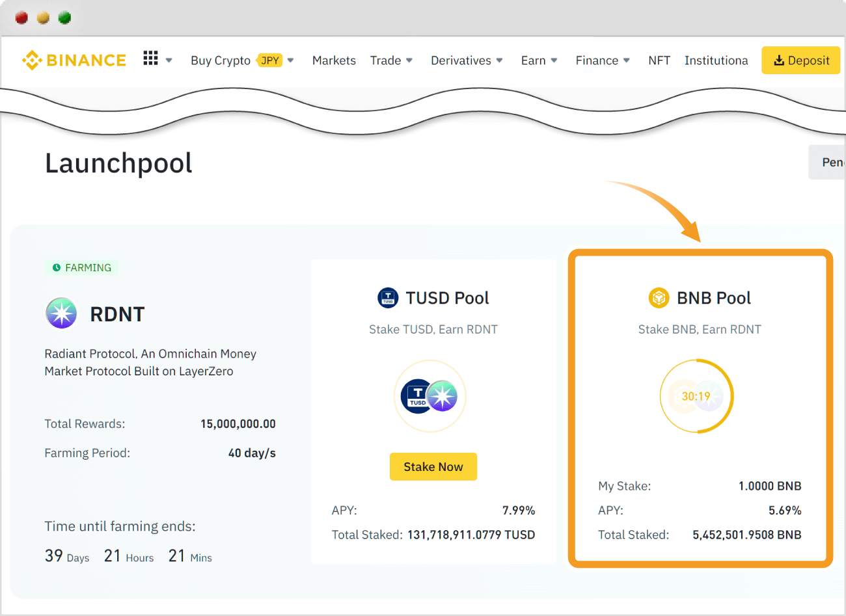
Task: Open the apps grid menu icon
Action: (x=150, y=59)
